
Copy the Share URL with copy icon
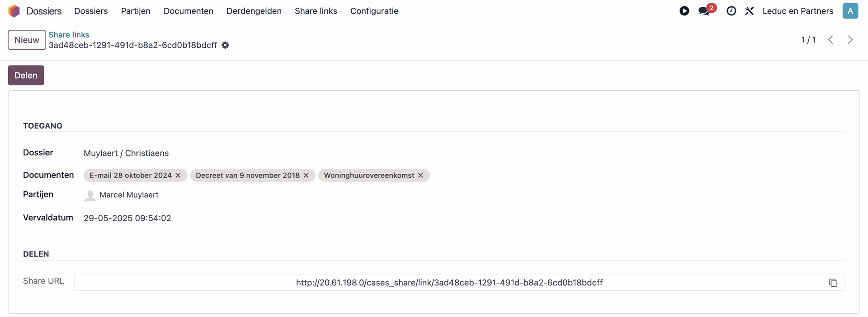(833, 283)
